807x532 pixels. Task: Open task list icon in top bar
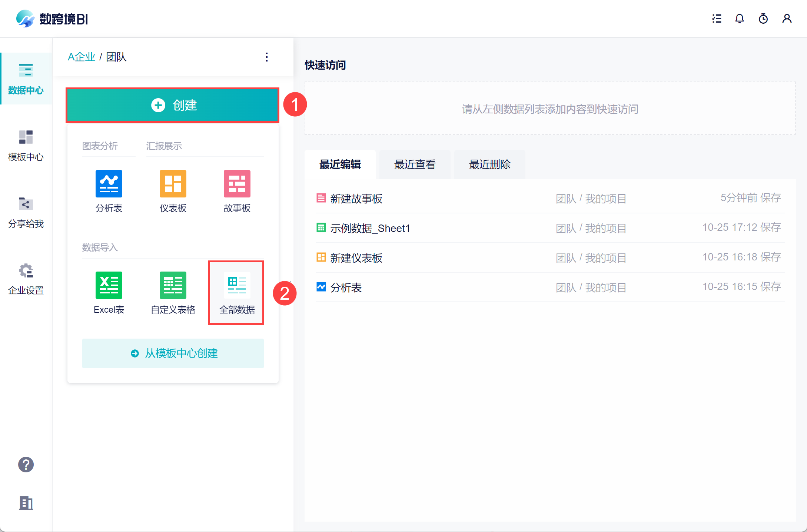(716, 19)
